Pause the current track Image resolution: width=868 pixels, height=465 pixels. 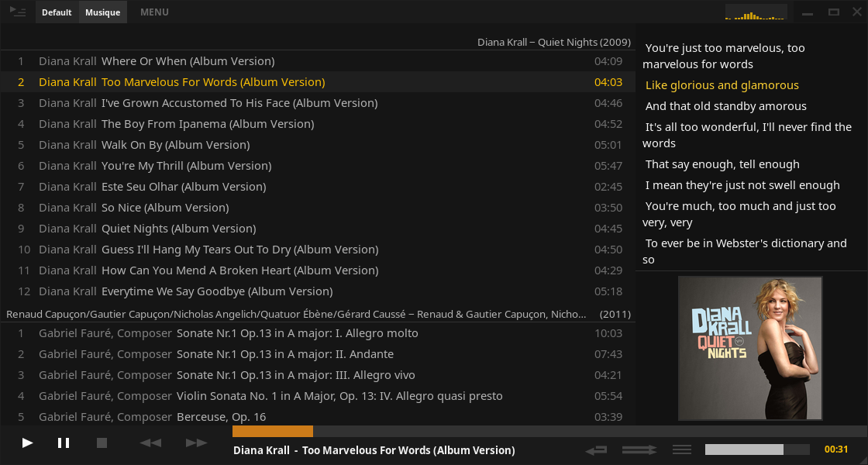[x=64, y=443]
